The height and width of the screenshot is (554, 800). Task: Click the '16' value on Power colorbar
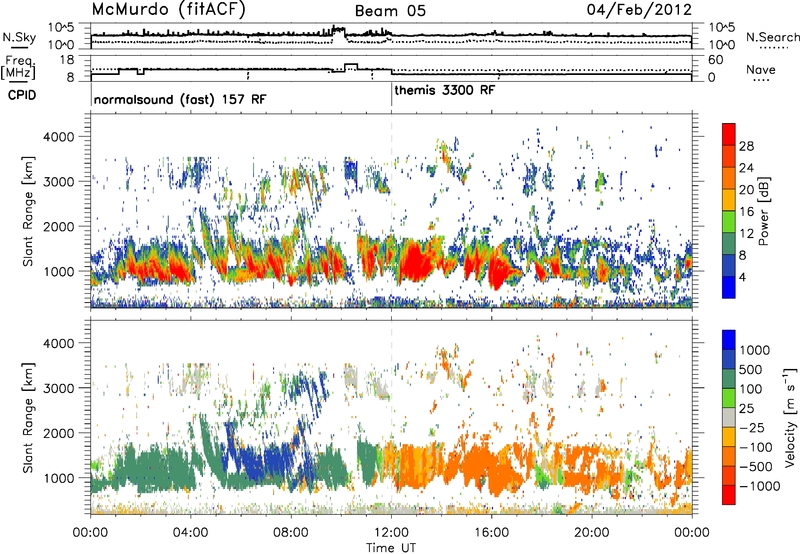click(x=746, y=212)
